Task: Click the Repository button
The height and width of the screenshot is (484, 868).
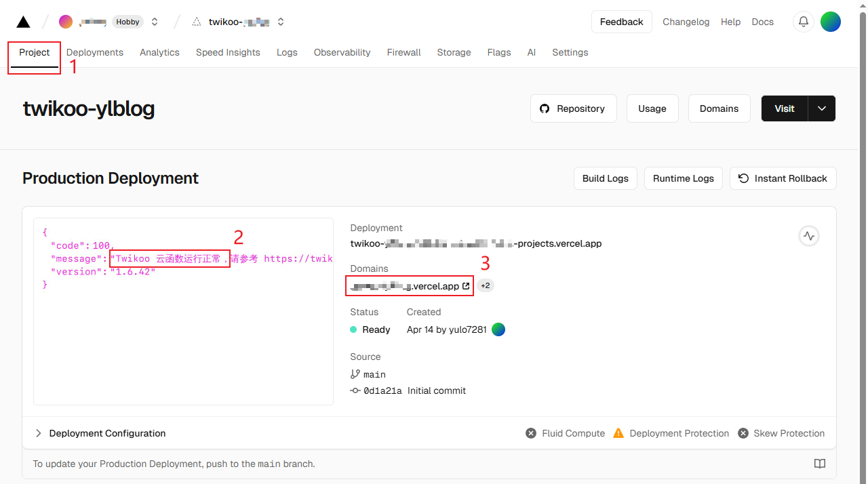Action: click(x=573, y=108)
